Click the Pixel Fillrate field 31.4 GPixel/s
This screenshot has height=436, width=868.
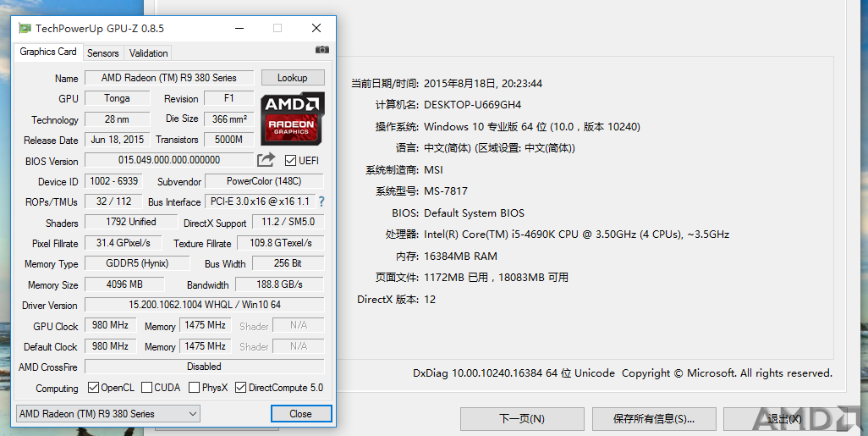coord(123,243)
